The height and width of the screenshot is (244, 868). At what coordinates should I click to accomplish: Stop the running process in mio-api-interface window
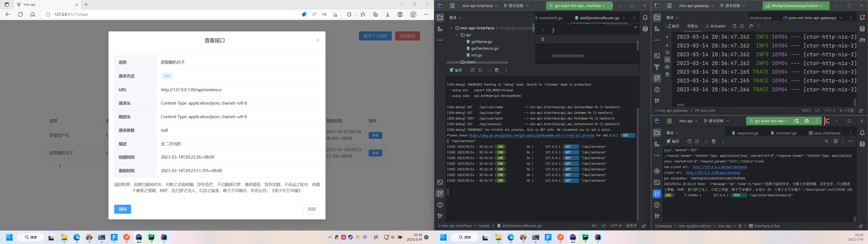click(x=480, y=70)
